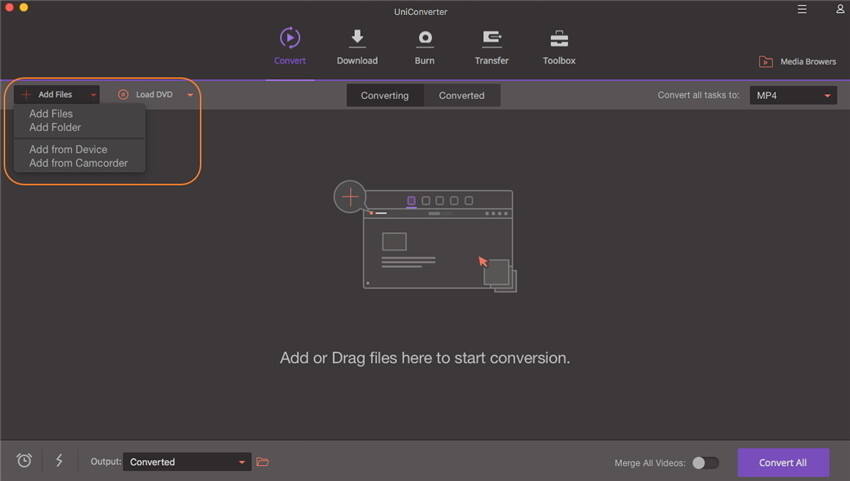This screenshot has width=850, height=481.
Task: Click the plus icon on Add Files
Action: [x=25, y=94]
